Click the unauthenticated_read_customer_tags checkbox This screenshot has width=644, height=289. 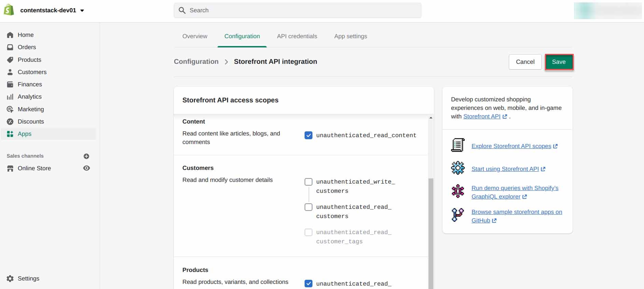tap(308, 232)
